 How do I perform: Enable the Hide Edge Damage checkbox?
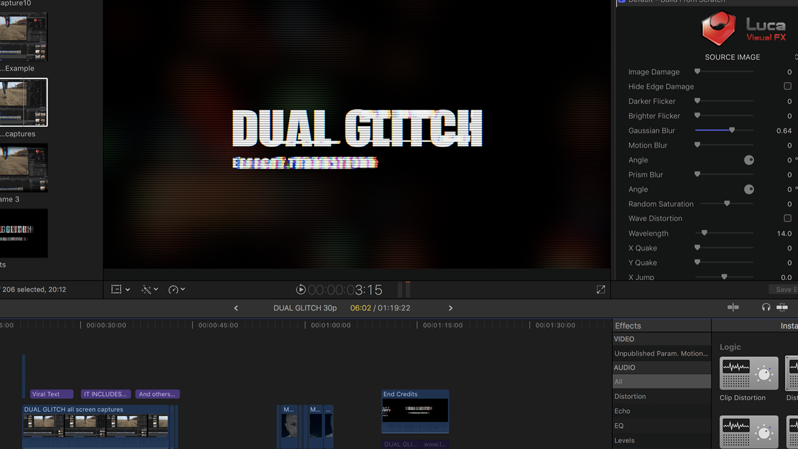point(787,87)
